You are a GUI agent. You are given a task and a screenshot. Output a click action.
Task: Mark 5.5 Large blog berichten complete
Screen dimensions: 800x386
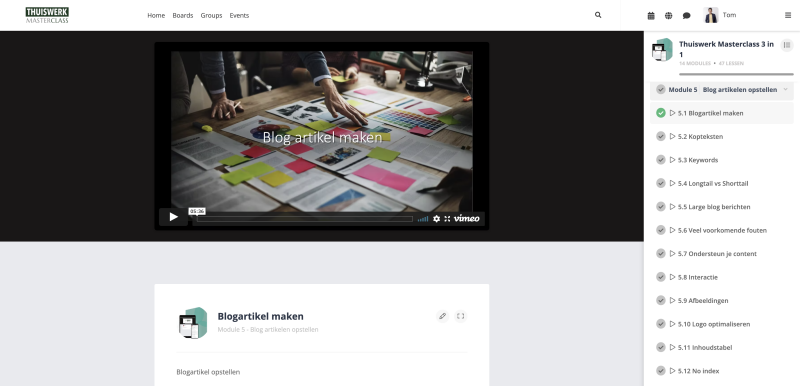tap(661, 207)
